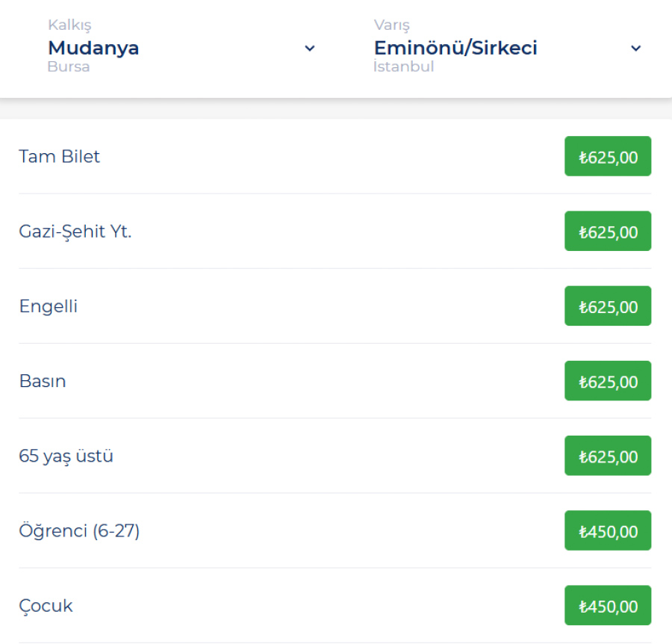Viewport: 672px width, 644px height.
Task: Open the Mudanya departure port selector
Action: click(93, 48)
